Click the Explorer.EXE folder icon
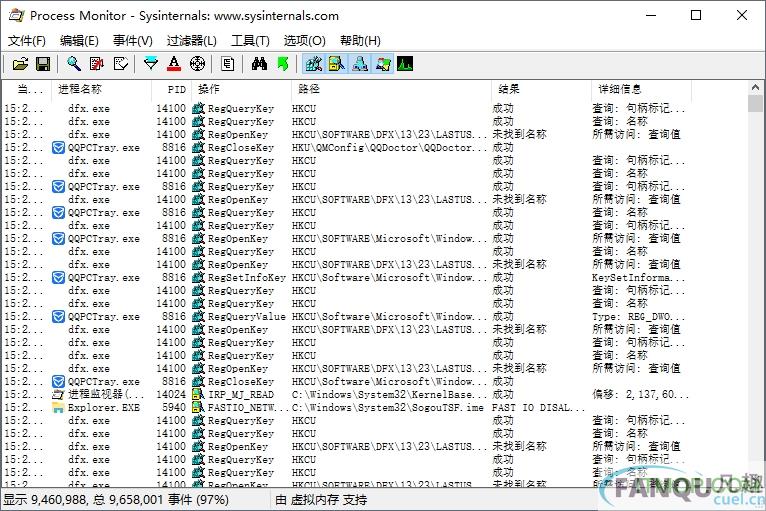This screenshot has height=511, width=766. tap(59, 407)
